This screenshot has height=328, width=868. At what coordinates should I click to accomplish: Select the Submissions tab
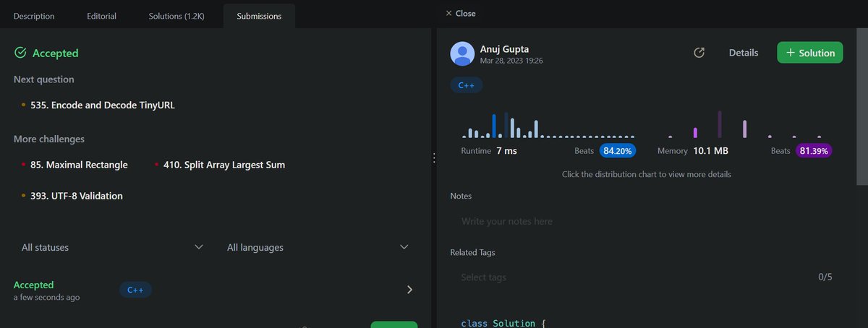pos(259,15)
